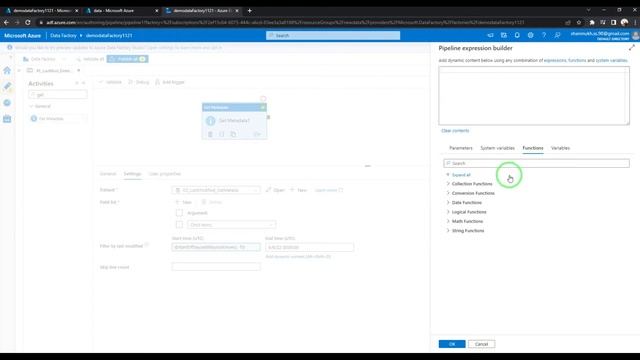Click the Clear contents link
This screenshot has height=360, width=640.
click(455, 131)
